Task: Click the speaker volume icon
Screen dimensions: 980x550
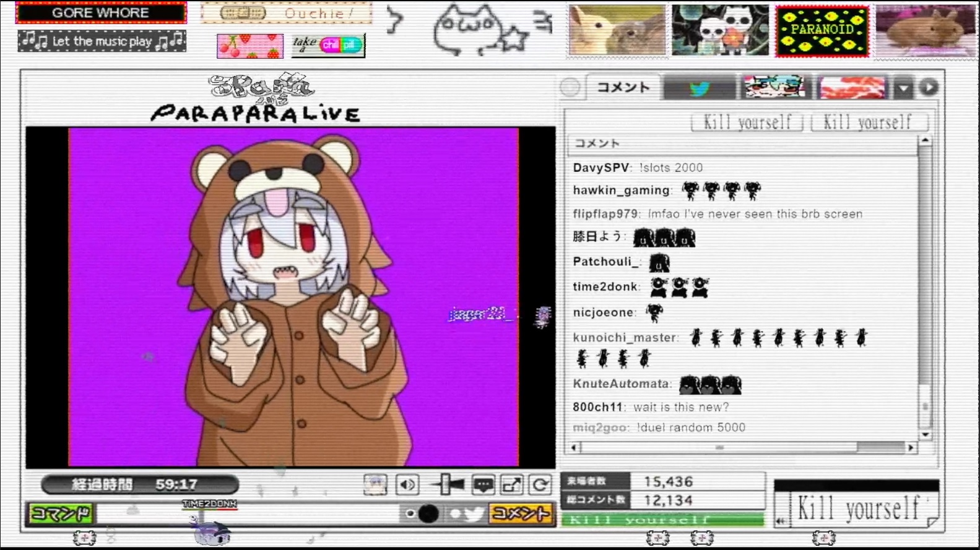Action: [x=407, y=485]
